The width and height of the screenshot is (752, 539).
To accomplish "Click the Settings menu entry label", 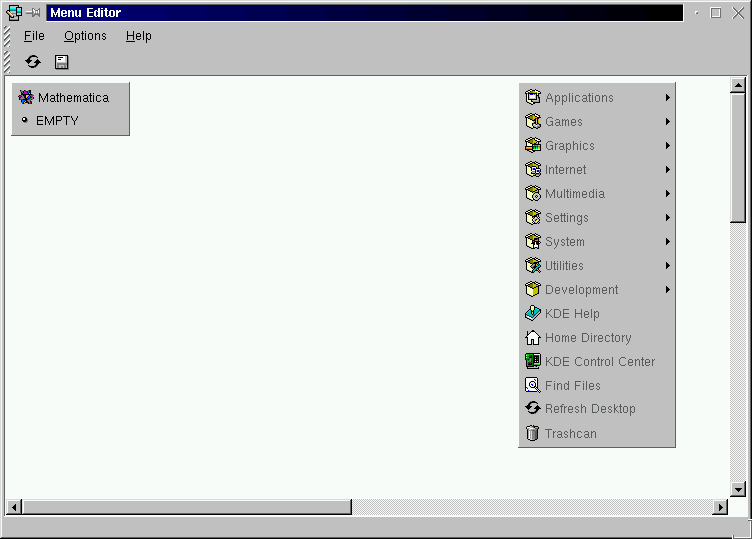I will 567,218.
